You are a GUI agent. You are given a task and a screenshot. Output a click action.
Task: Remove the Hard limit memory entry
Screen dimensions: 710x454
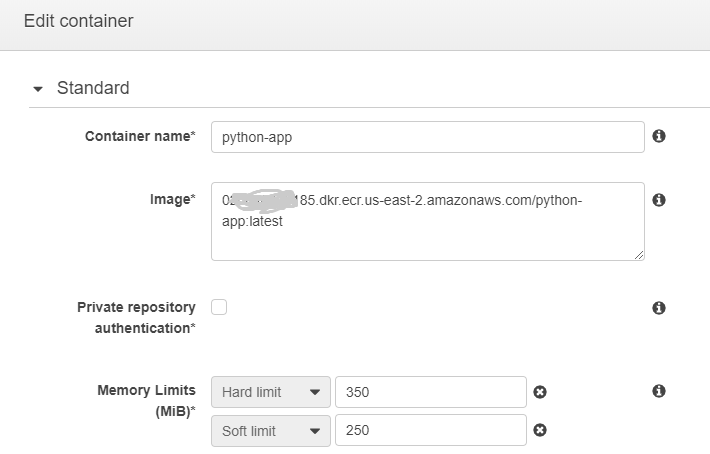point(540,392)
